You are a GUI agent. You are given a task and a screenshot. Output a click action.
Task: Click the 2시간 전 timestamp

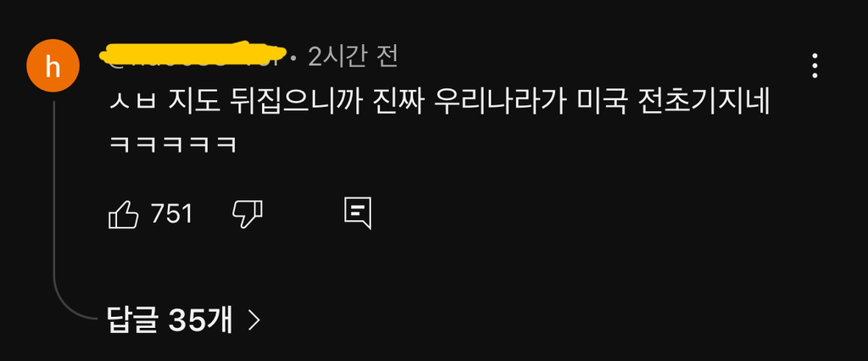[x=353, y=55]
